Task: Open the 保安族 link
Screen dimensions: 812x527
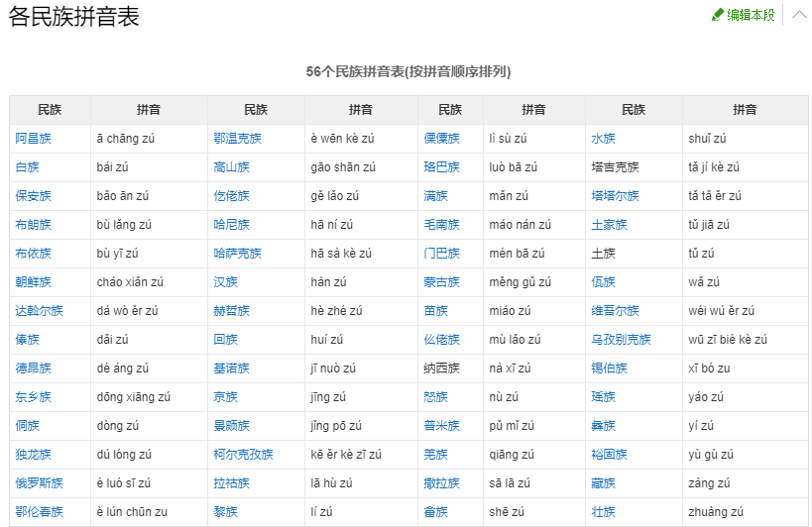Action: click(x=33, y=196)
